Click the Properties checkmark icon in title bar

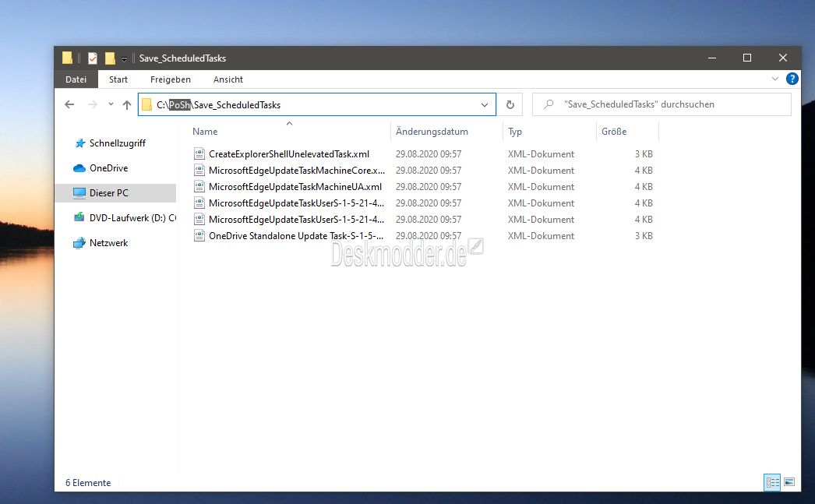coord(93,58)
